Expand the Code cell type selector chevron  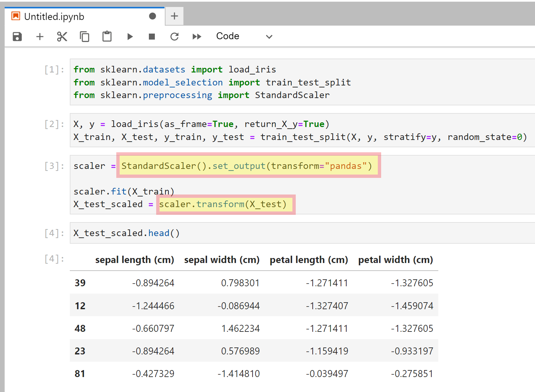[x=269, y=37]
